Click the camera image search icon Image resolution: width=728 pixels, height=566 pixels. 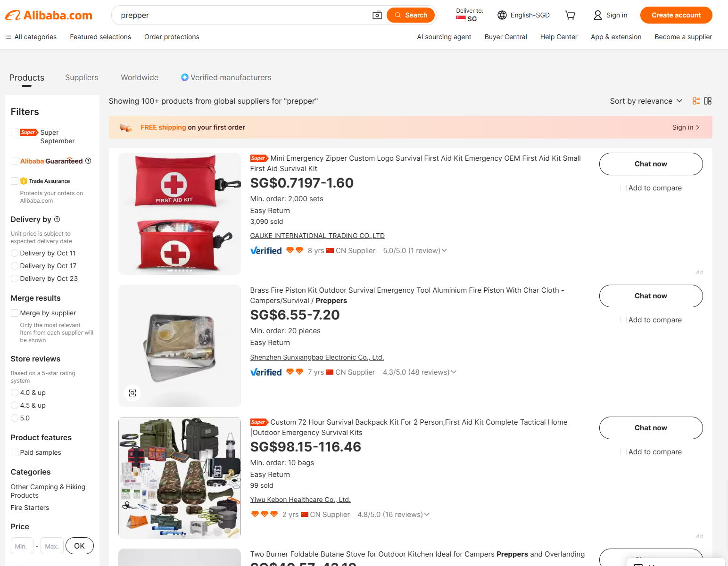tap(377, 15)
